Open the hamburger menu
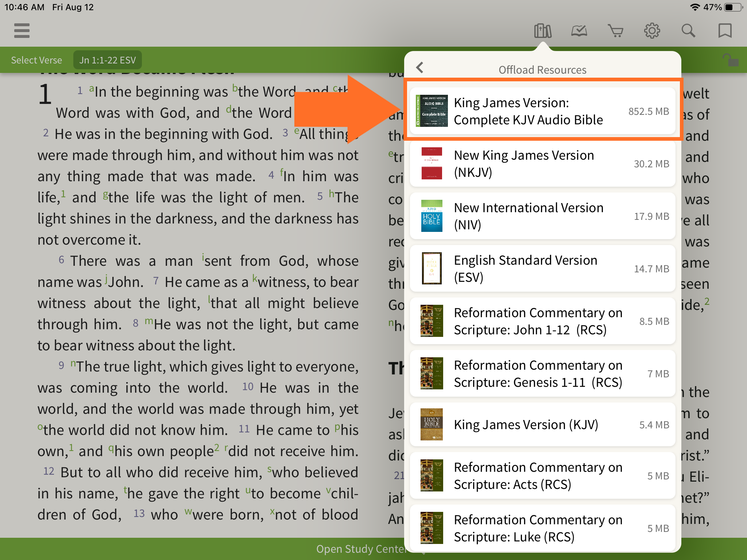747x560 pixels. click(x=22, y=31)
